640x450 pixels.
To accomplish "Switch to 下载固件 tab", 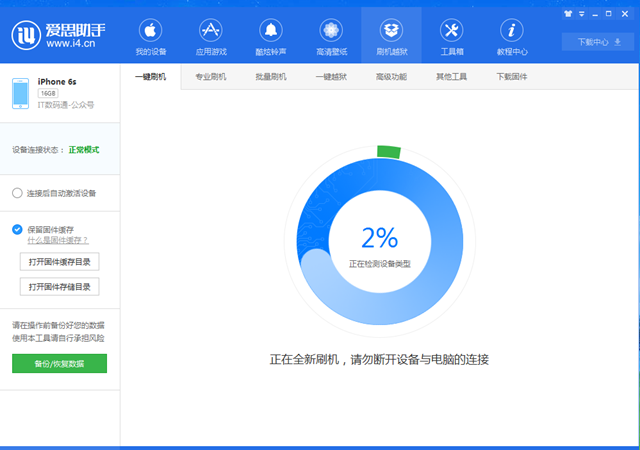I will point(511,77).
